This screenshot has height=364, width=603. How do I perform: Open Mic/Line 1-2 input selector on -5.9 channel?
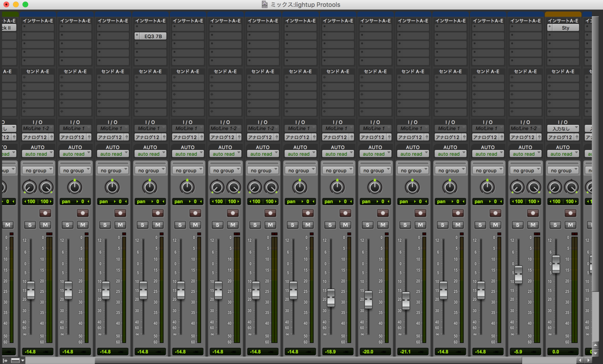[525, 129]
